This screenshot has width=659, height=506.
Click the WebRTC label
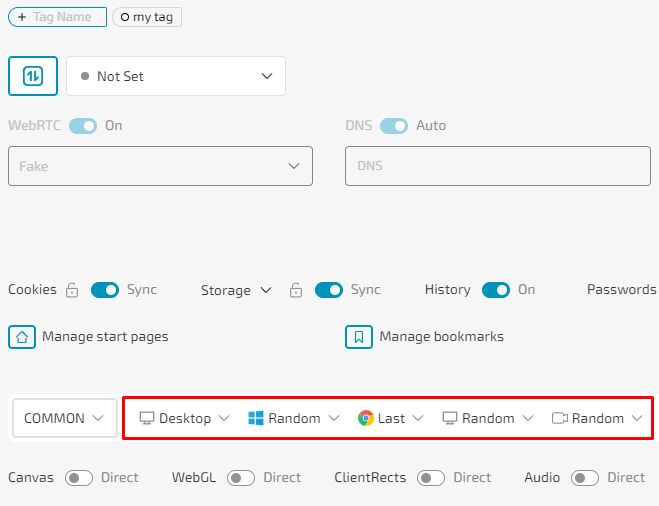pyautogui.click(x=34, y=126)
